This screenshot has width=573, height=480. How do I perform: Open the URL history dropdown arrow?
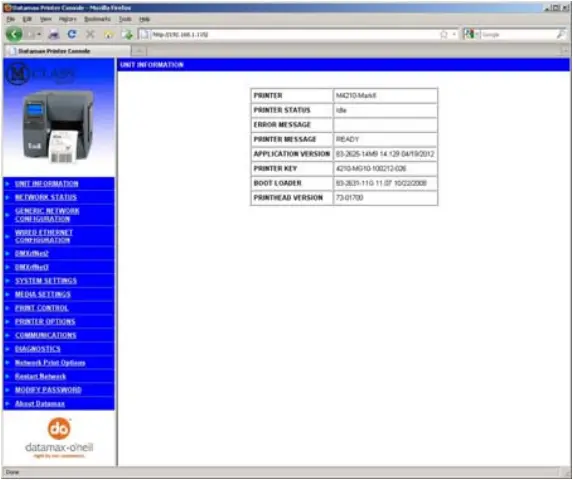[454, 34]
